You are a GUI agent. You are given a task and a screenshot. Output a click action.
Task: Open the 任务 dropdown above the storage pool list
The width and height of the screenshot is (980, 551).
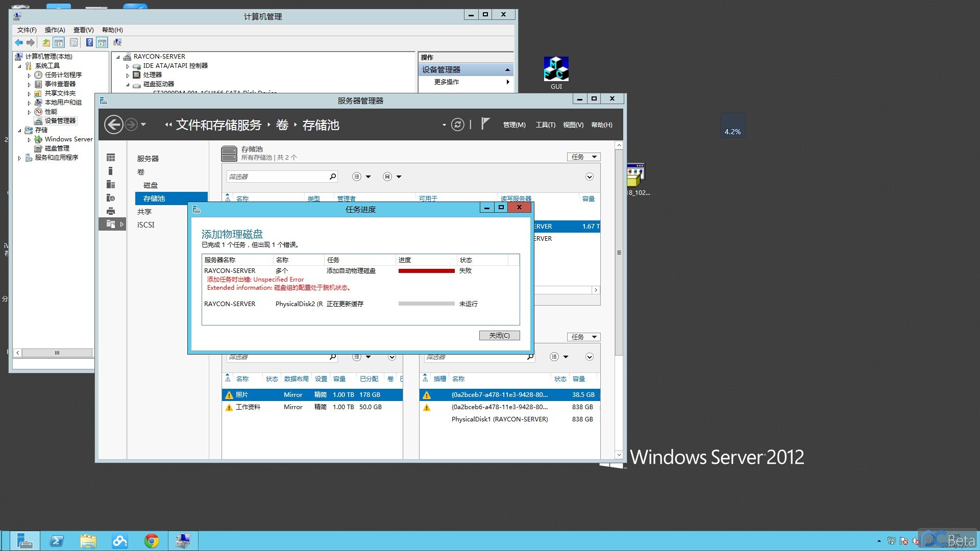[x=582, y=157]
